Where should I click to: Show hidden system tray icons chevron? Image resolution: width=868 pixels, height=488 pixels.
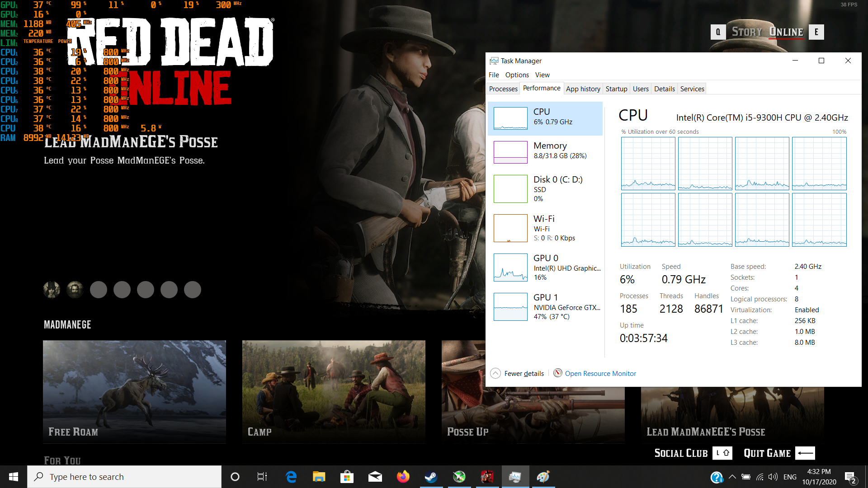[732, 477]
